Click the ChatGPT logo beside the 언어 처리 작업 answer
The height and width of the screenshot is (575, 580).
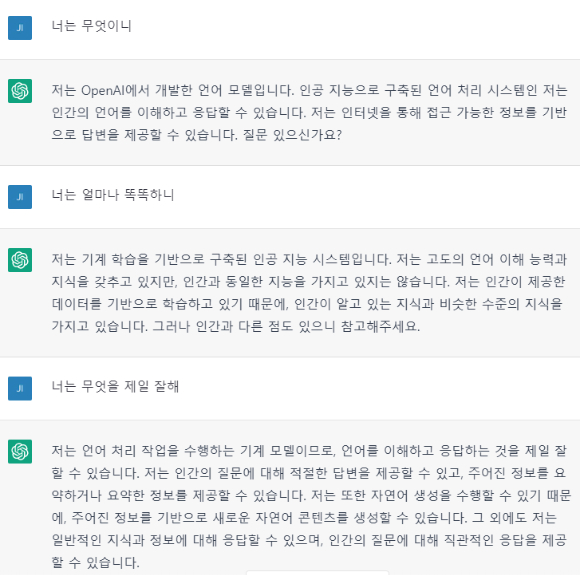point(20,451)
